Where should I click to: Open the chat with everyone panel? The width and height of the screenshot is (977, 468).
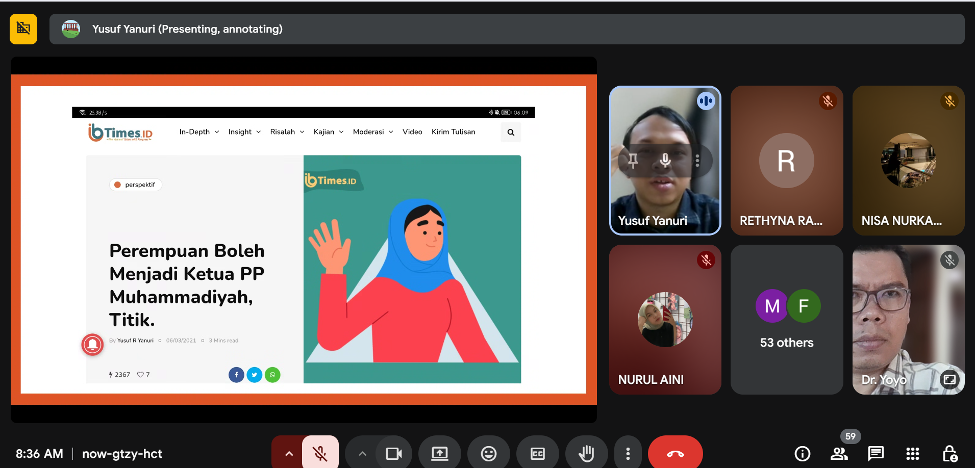coord(876,453)
